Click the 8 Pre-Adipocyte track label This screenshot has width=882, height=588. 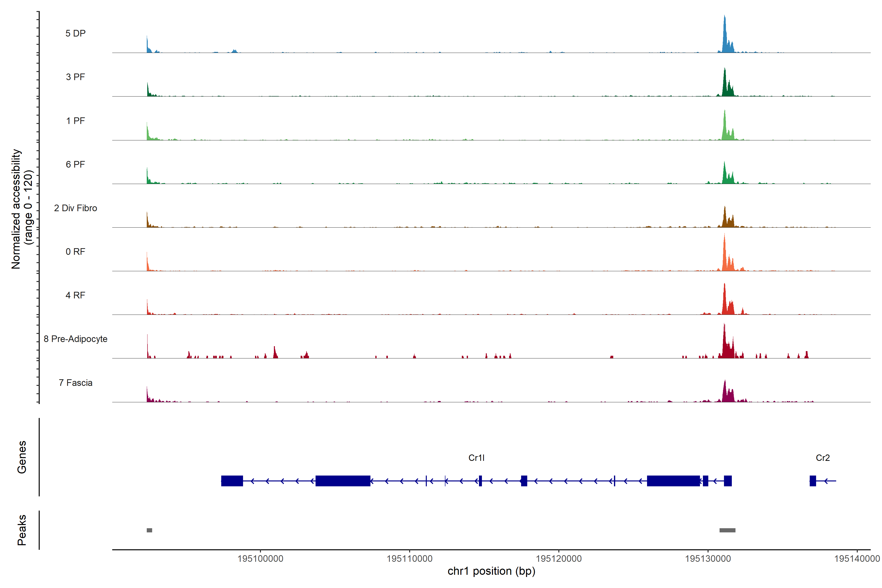point(75,339)
